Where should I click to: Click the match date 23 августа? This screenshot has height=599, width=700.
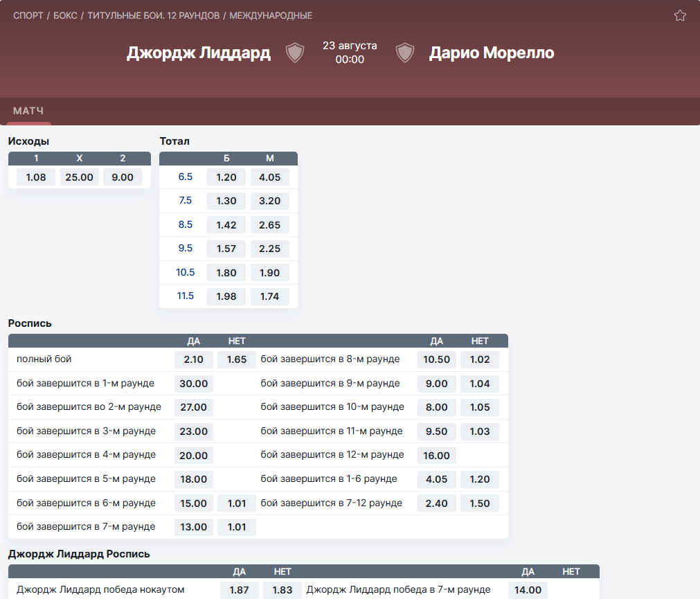[x=350, y=46]
